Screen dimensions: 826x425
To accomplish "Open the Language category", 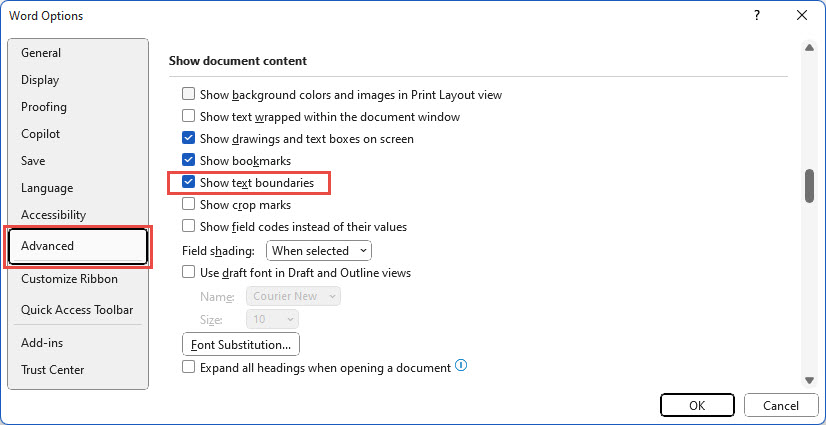I will pos(78,188).
